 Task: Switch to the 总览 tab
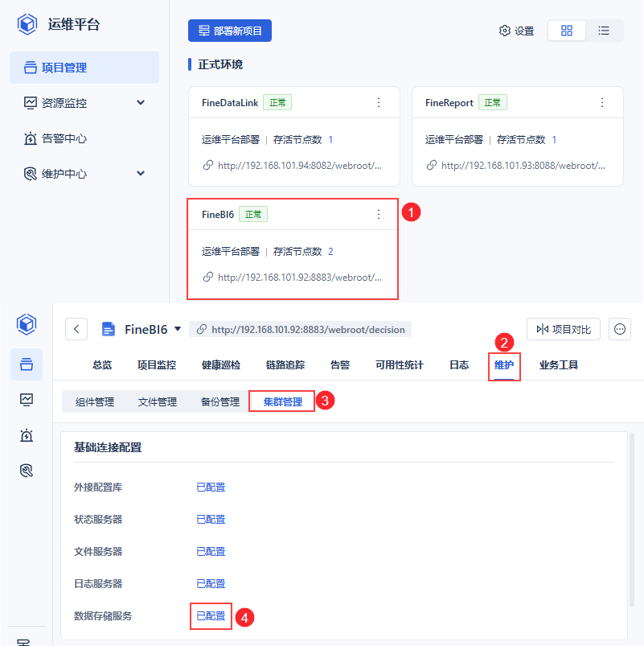point(102,365)
